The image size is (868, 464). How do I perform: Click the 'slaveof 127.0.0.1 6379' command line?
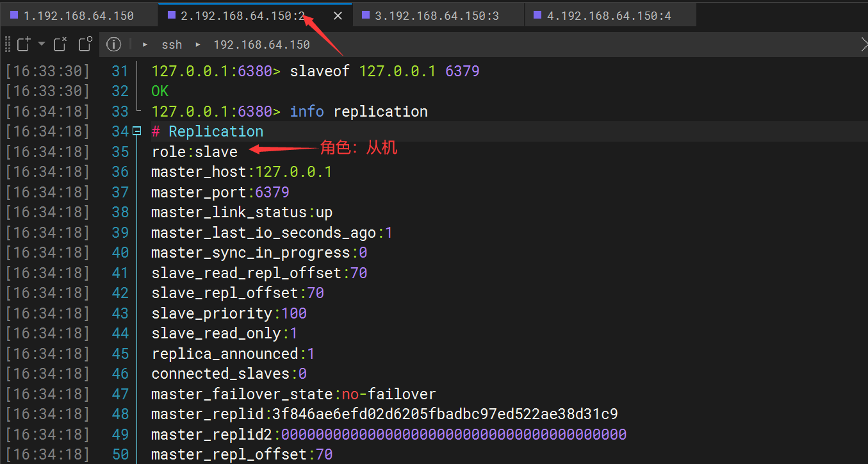point(384,71)
